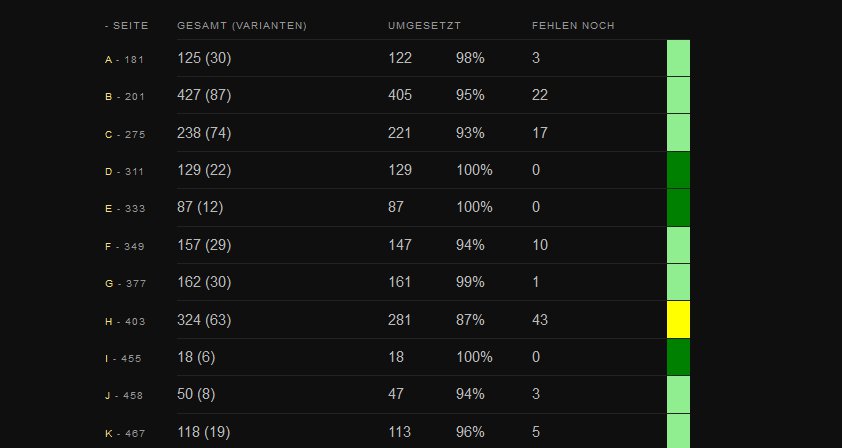
Task: Select the letter D link
Action: (x=108, y=172)
